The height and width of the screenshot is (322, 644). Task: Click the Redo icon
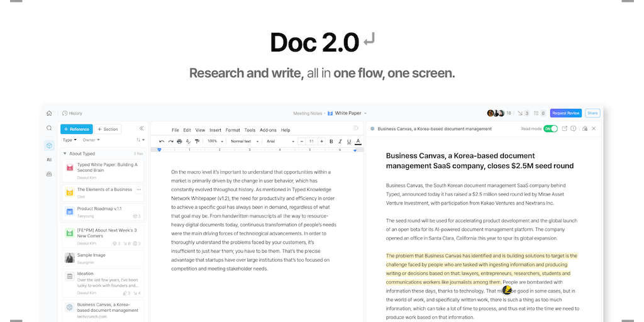[170, 142]
